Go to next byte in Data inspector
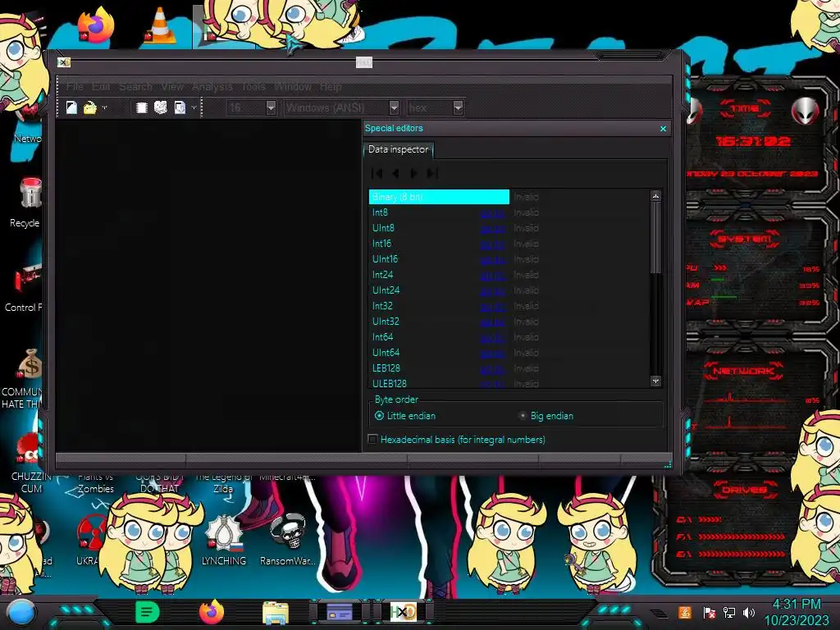The image size is (840, 630). point(413,173)
